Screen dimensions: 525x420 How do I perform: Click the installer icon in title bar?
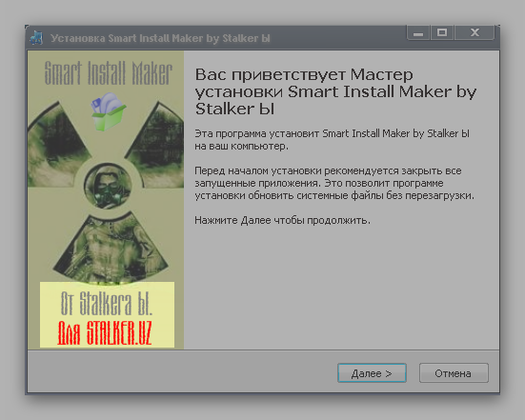coord(36,38)
